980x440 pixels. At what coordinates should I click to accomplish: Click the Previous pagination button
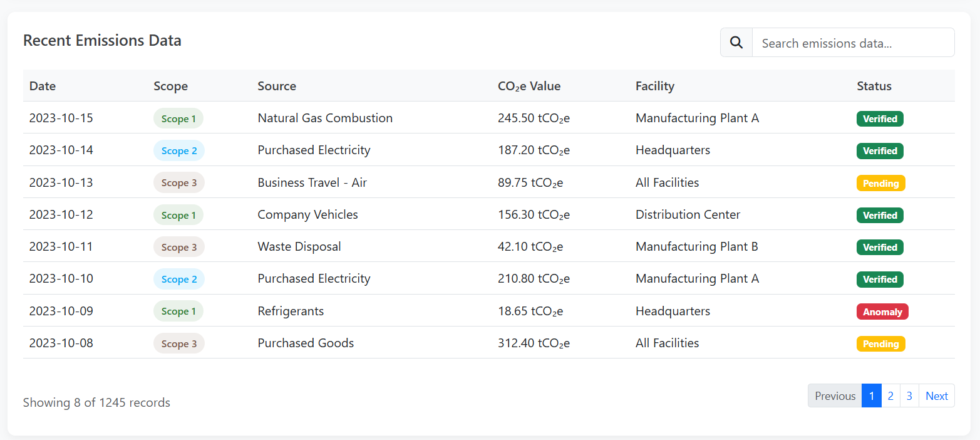click(x=835, y=395)
